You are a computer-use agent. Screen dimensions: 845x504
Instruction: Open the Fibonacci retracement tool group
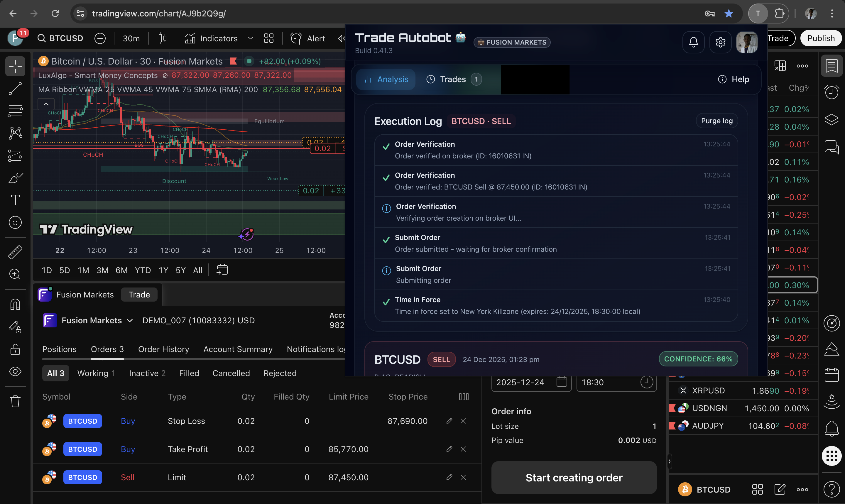pos(15,111)
